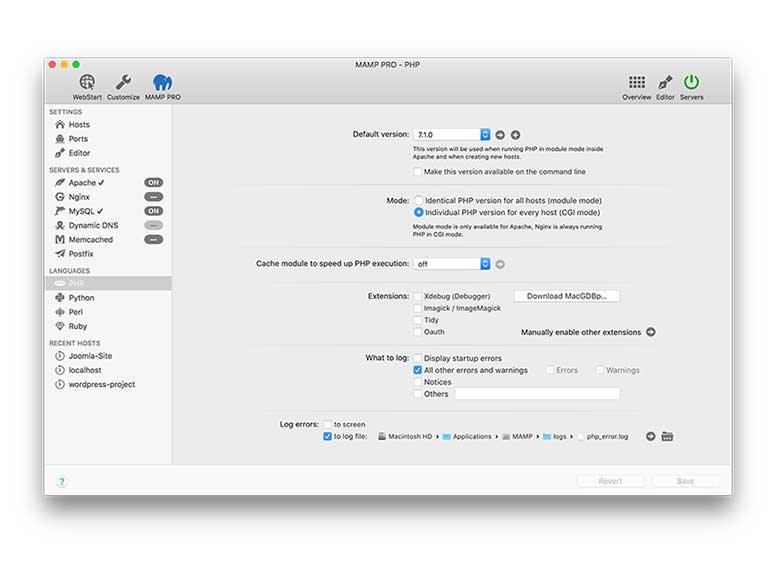Click the Download MacGDBp button
The image size is (775, 582).
point(567,296)
